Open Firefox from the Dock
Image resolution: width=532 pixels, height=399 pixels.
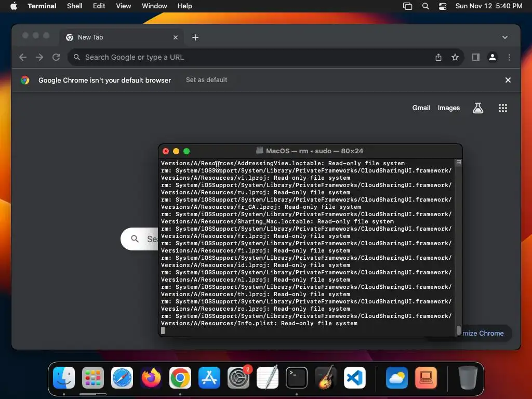[x=151, y=378]
